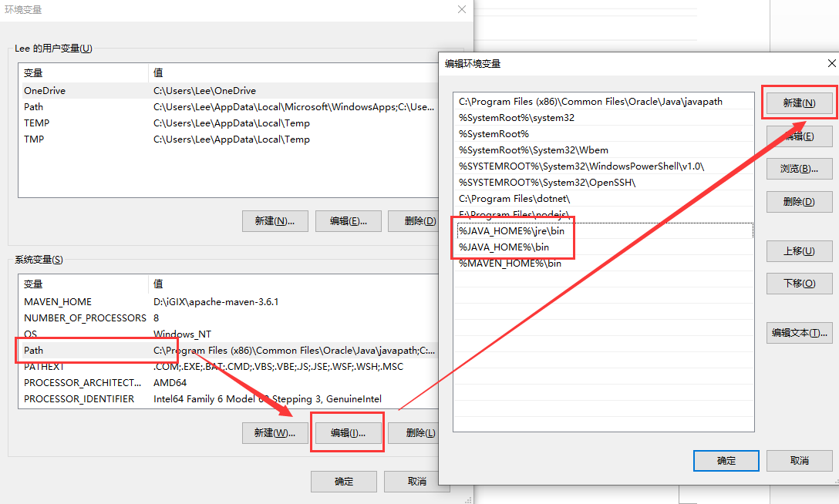This screenshot has height=504, width=839.
Task: Click 删除(D) to remove the selected path
Action: tap(799, 202)
